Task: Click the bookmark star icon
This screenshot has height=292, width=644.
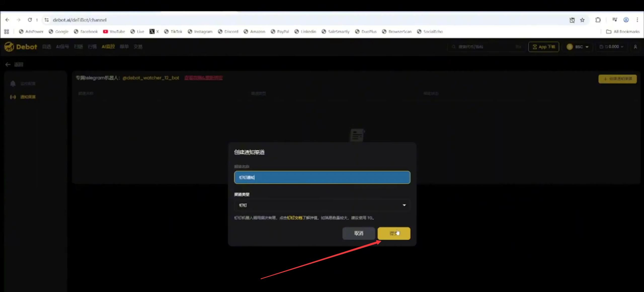Action: (582, 20)
